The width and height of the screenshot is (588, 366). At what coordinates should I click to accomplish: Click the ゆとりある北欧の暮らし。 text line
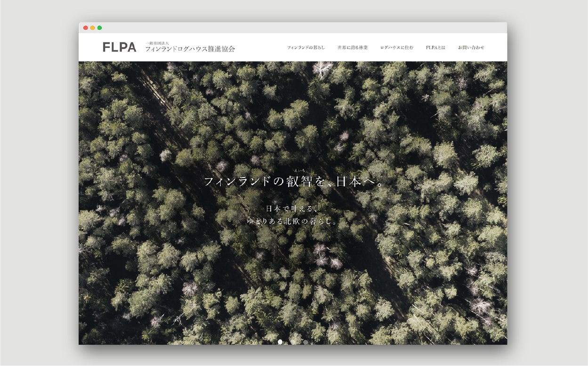pyautogui.click(x=293, y=221)
